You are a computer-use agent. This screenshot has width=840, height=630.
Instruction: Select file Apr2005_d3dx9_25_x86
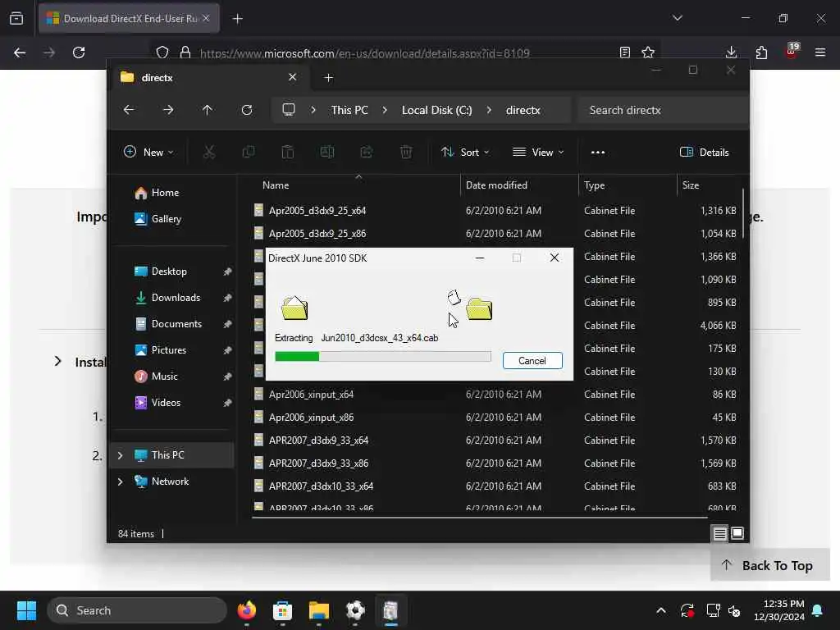click(317, 234)
